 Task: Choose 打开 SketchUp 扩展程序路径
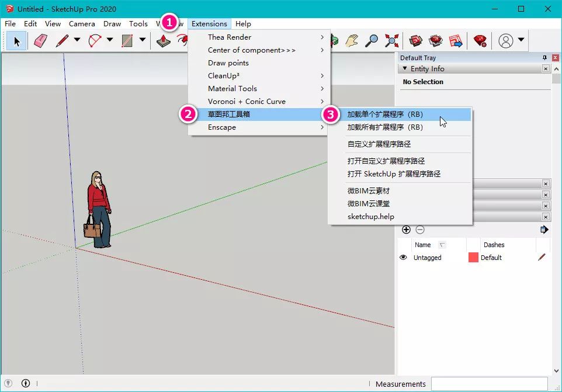400,174
